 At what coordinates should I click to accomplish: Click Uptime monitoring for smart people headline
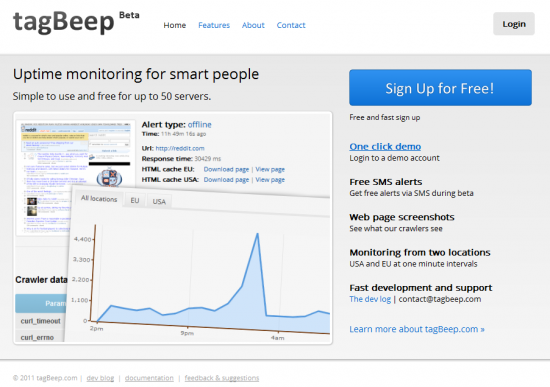click(x=136, y=74)
